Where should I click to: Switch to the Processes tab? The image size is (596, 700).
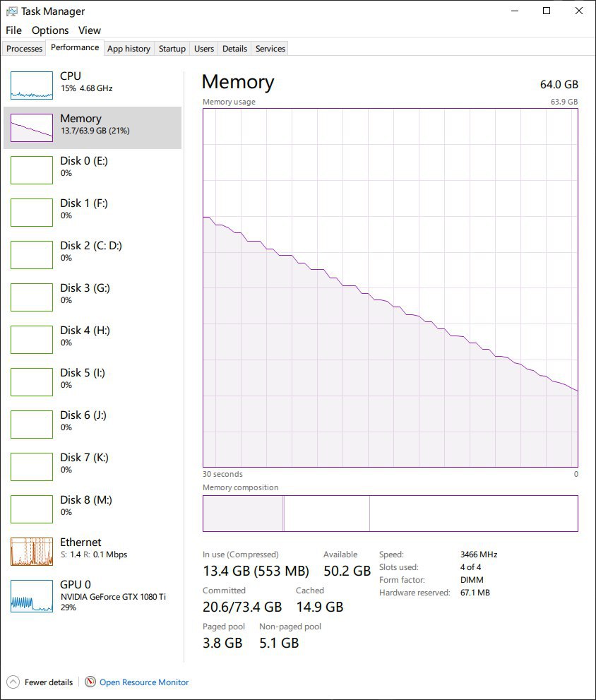pyautogui.click(x=25, y=49)
